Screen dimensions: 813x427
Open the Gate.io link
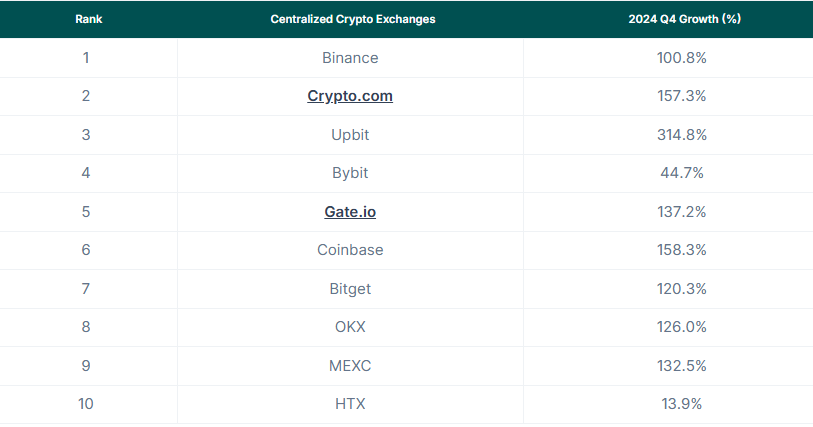click(x=350, y=212)
